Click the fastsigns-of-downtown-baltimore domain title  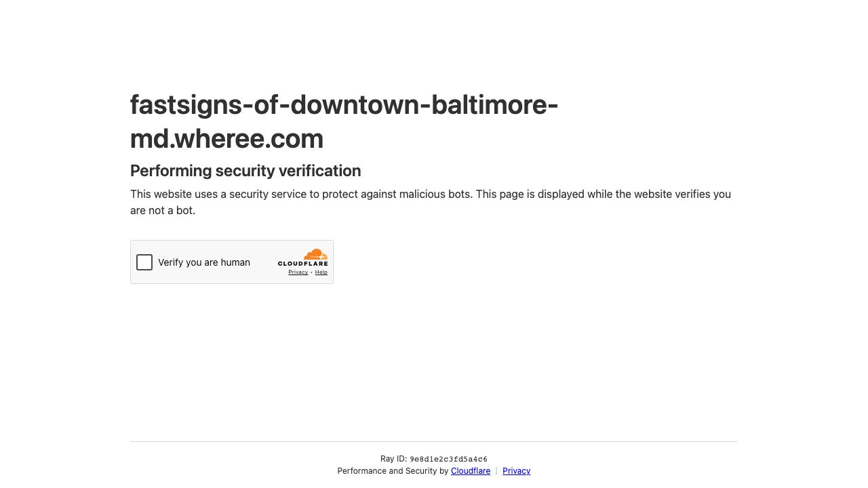click(x=344, y=105)
